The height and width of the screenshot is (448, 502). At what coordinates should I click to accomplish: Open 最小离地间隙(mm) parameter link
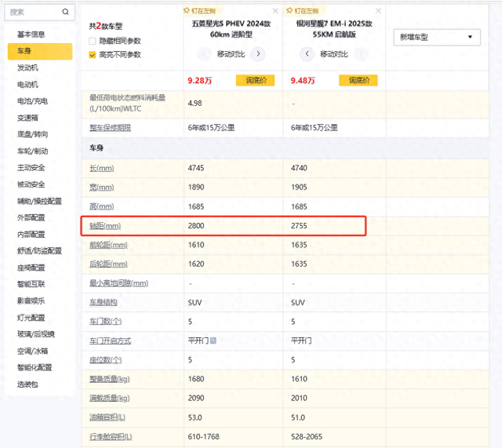(x=118, y=283)
